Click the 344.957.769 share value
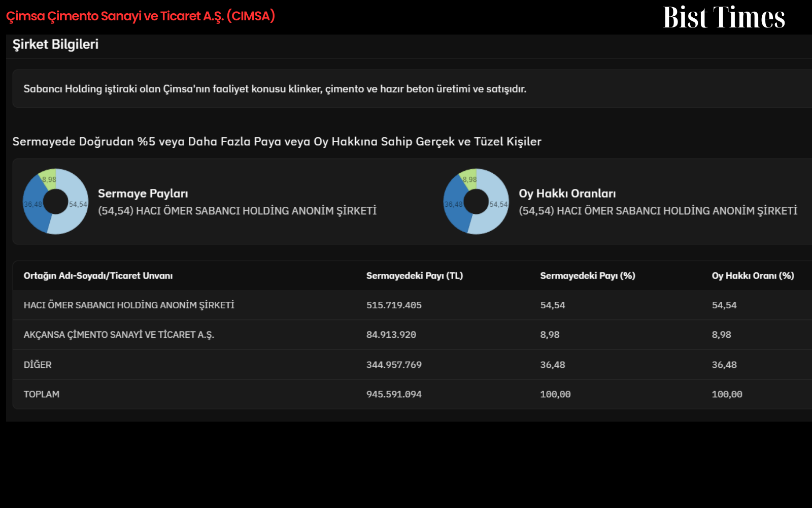Image resolution: width=812 pixels, height=508 pixels. (394, 365)
